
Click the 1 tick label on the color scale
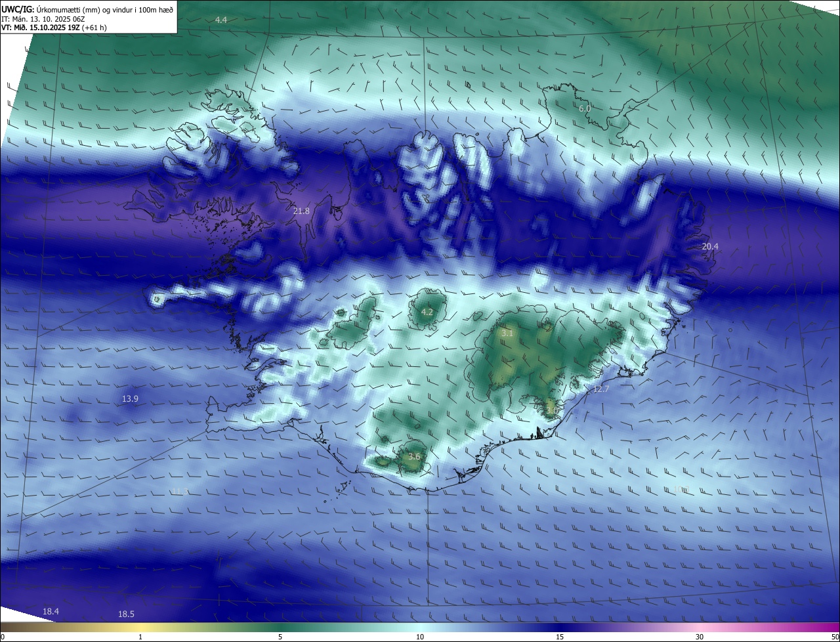tap(140, 637)
